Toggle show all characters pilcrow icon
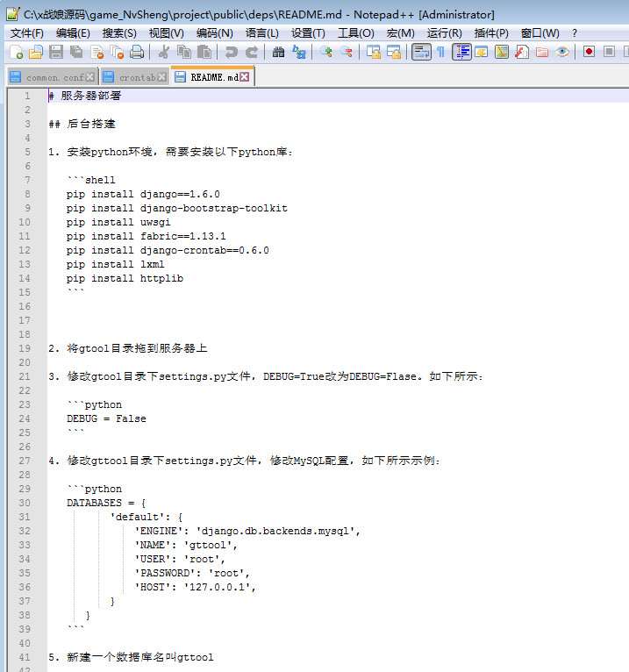This screenshot has width=629, height=672. tap(440, 53)
